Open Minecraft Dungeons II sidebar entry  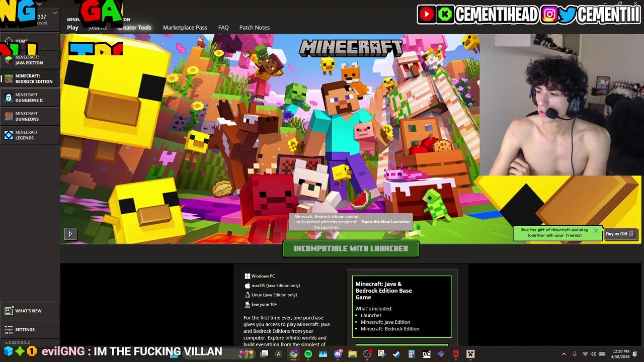point(30,98)
